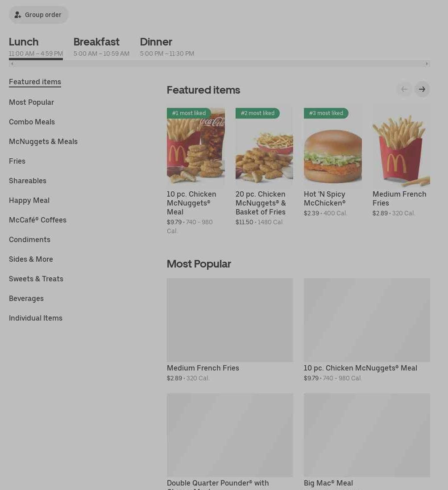Go to Sweets & Treats section

(x=36, y=279)
